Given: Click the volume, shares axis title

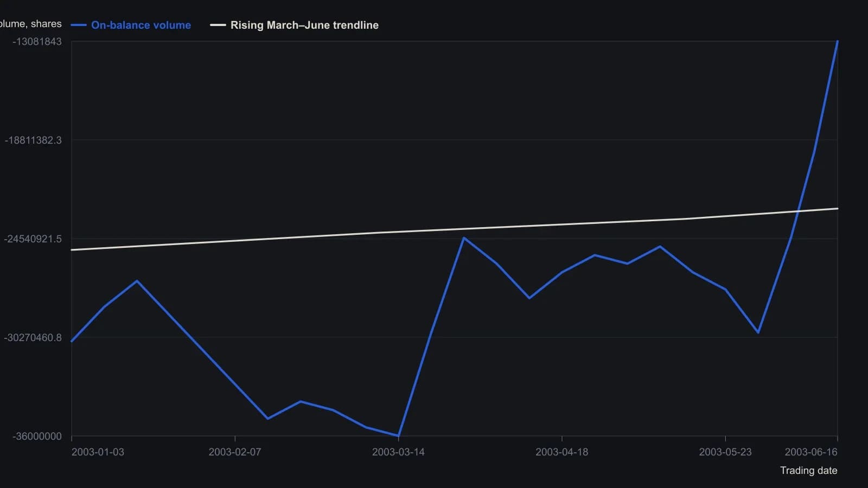Looking at the screenshot, I should coord(31,24).
